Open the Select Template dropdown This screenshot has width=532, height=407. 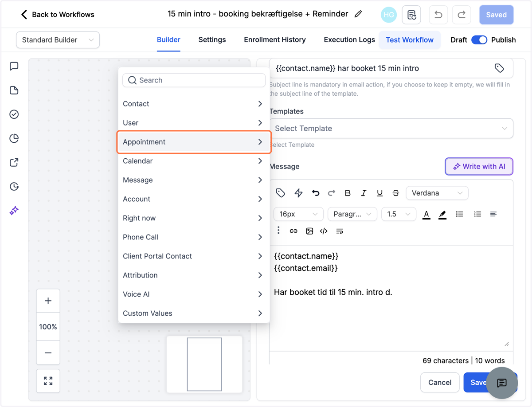click(x=391, y=129)
